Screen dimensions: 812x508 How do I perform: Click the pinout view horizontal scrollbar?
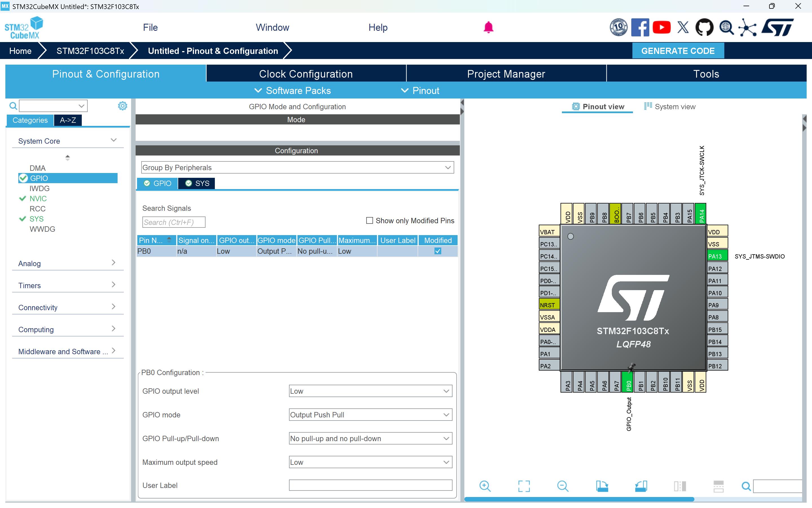[x=579, y=499]
